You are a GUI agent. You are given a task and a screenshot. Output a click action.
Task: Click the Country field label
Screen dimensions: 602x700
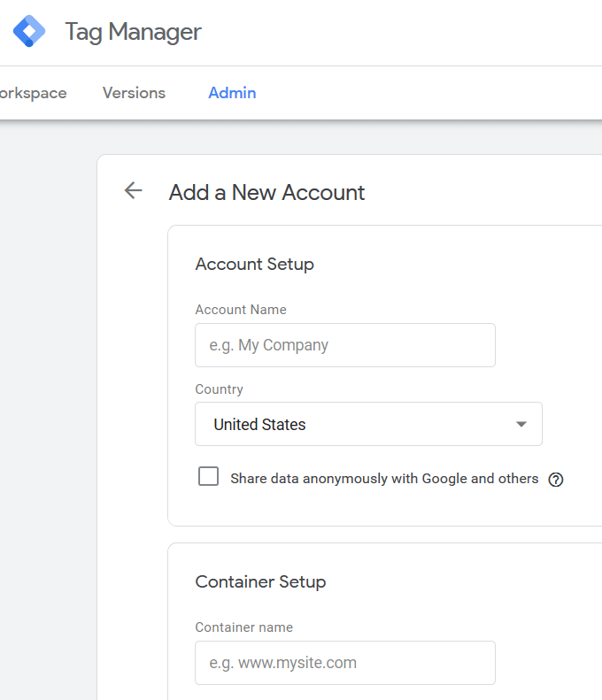[219, 389]
